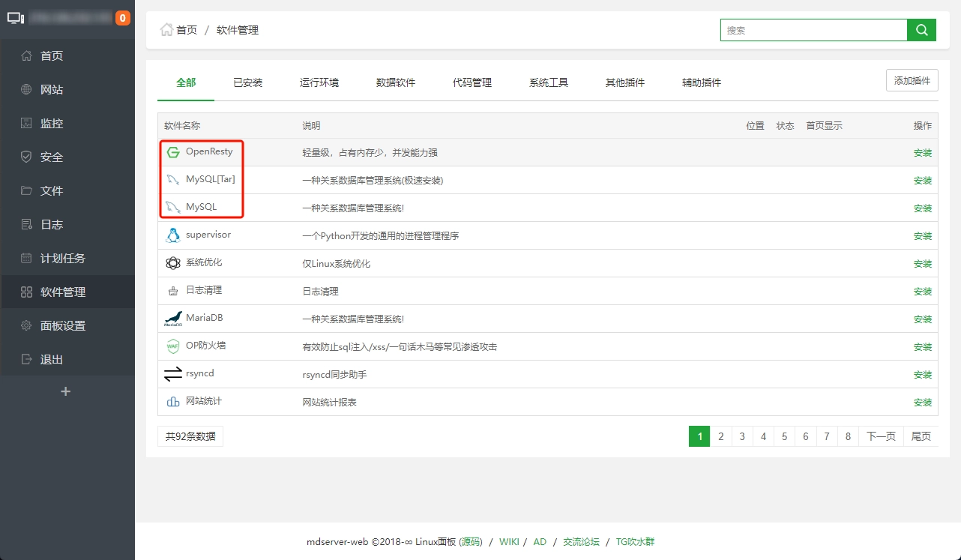This screenshot has height=560, width=961.
Task: Click the MariaDB seal icon
Action: (x=172, y=319)
